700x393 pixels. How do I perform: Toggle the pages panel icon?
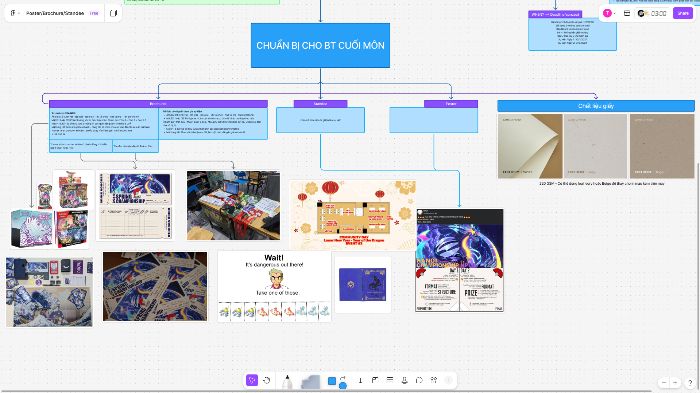[x=113, y=13]
